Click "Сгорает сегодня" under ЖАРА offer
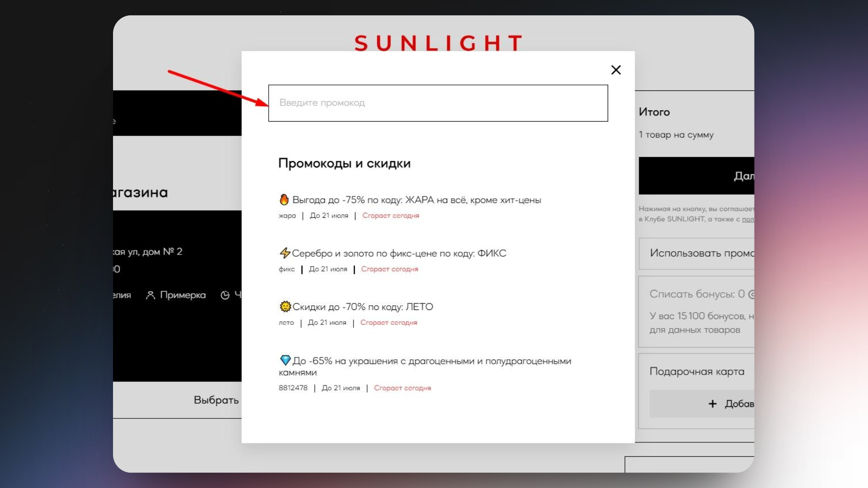This screenshot has width=868, height=488. (391, 216)
